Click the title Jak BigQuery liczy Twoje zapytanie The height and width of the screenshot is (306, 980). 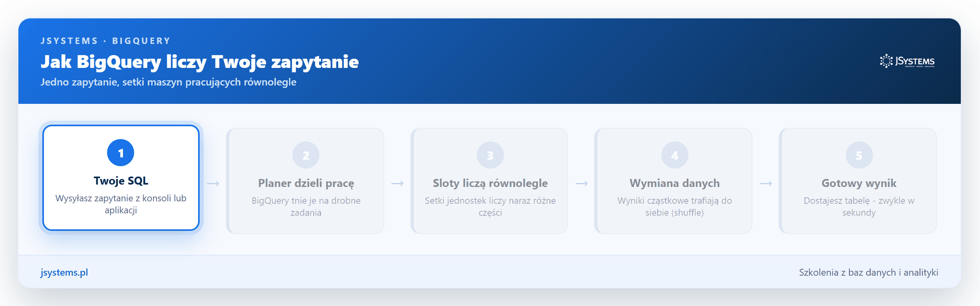(200, 62)
